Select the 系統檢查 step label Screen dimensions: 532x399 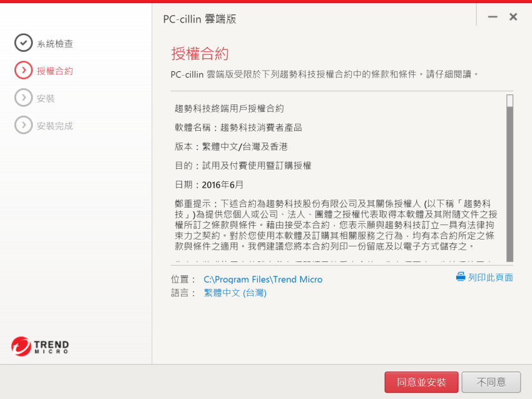(x=55, y=44)
